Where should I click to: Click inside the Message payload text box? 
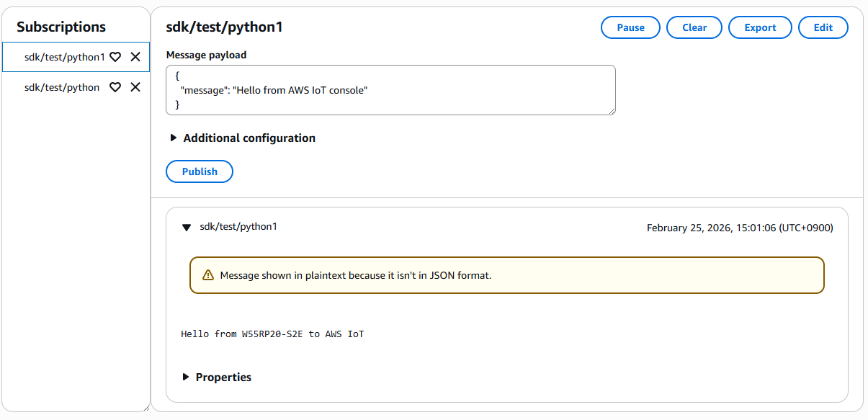(x=390, y=90)
